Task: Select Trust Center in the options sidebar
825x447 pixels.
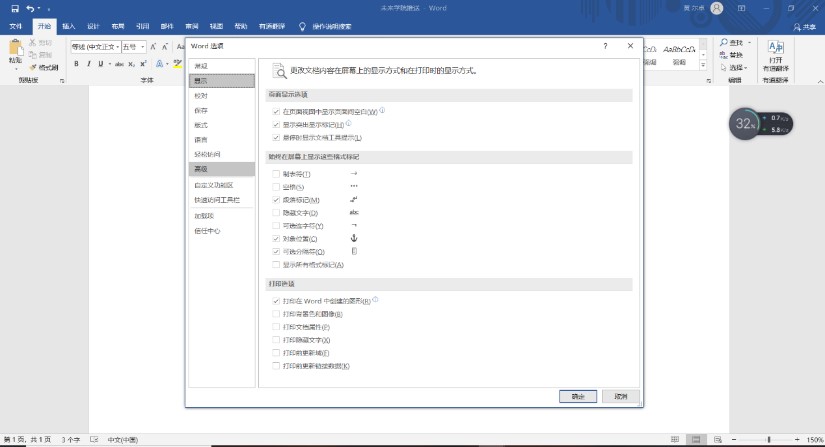Action: coord(222,231)
